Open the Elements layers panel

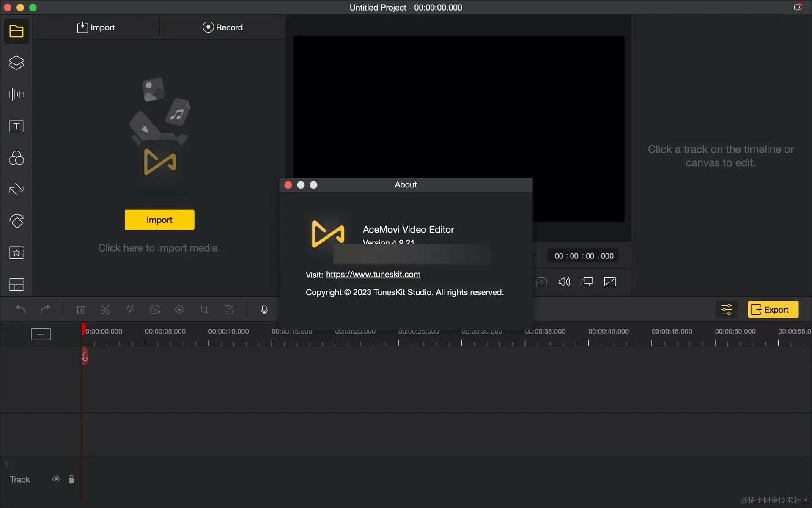tap(16, 63)
